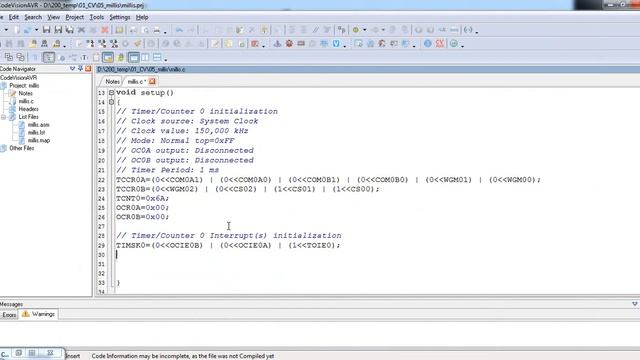
Task: Open the Settings menu
Action: 120,17
